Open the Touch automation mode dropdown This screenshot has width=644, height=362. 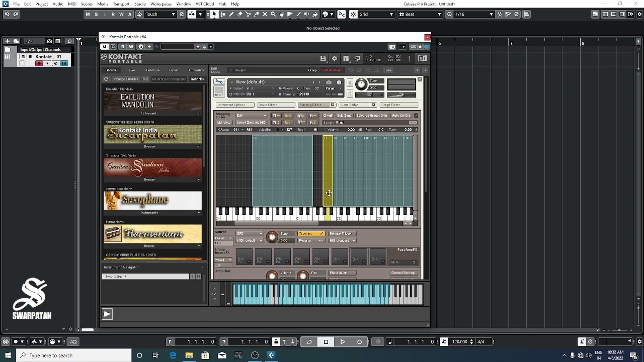tap(160, 14)
